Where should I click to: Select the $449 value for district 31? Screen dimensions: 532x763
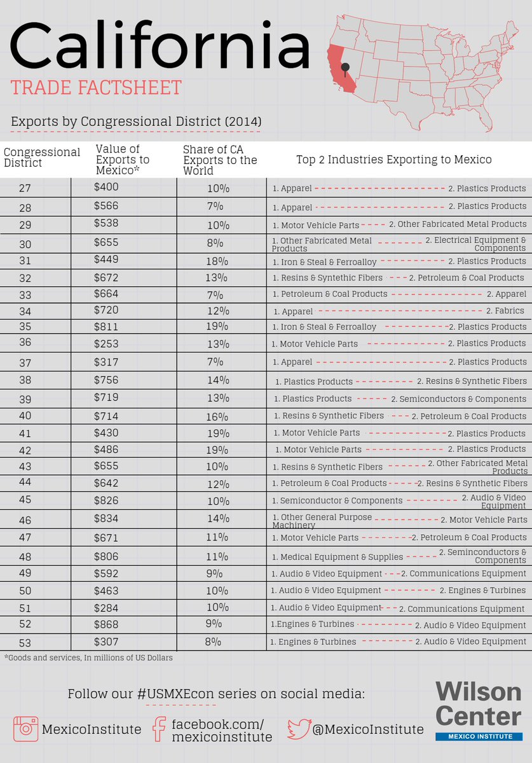(106, 260)
